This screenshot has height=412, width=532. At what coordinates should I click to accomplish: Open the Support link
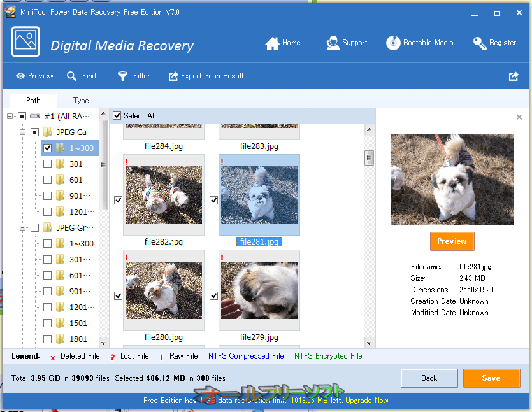click(355, 43)
